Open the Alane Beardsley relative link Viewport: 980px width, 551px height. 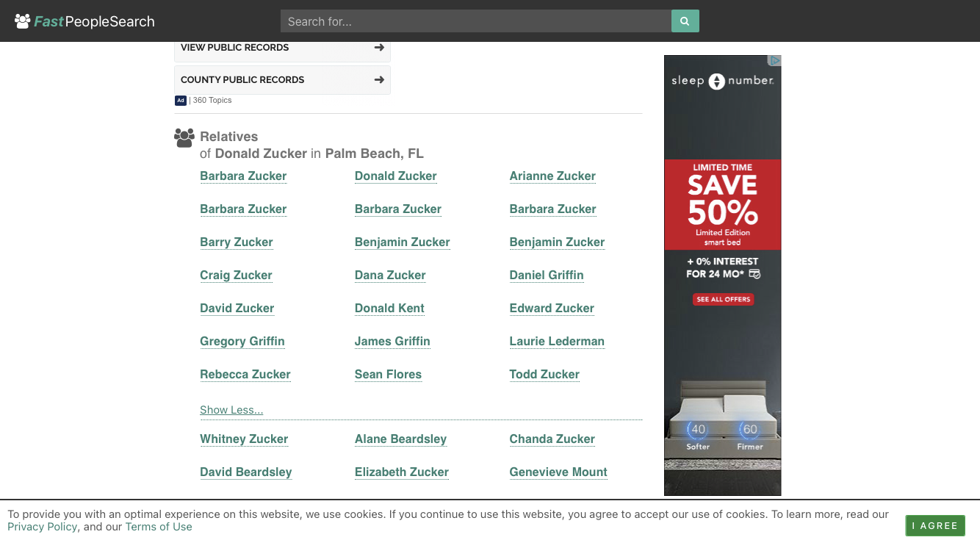tap(400, 439)
